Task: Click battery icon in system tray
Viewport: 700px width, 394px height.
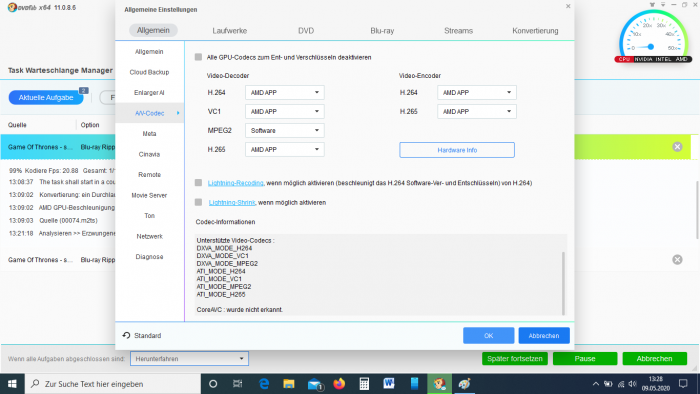Action: 608,384
